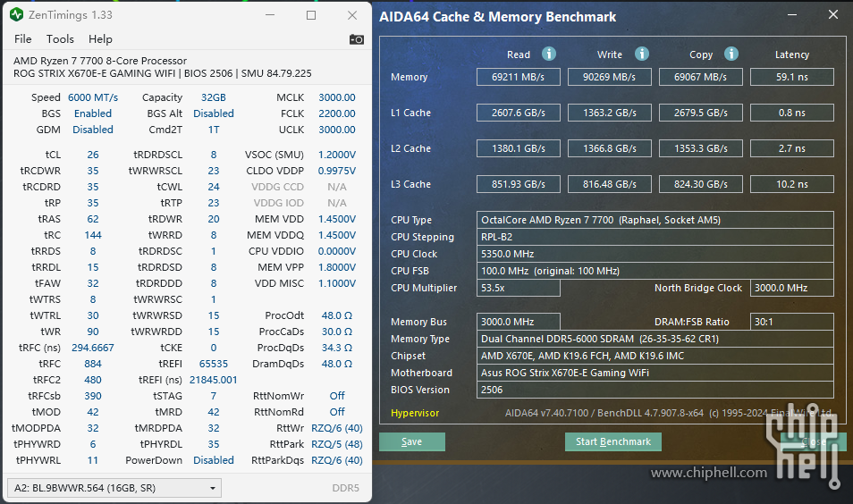
Task: Minimize the ZenTimings window
Action: click(x=270, y=14)
